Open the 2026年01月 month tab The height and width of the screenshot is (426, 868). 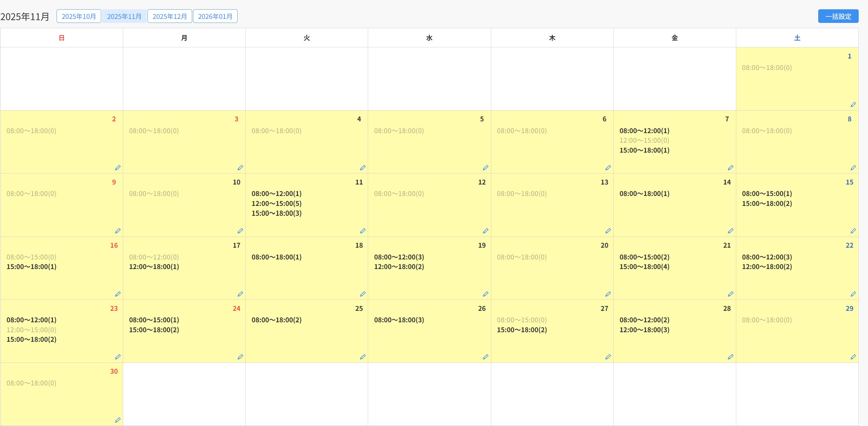[x=215, y=16]
